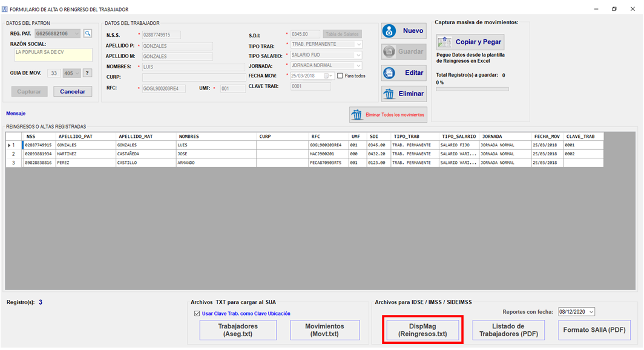The height and width of the screenshot is (350, 644).
Task: Click the RAZÓN SOCIAL text box
Action: pyautogui.click(x=54, y=55)
